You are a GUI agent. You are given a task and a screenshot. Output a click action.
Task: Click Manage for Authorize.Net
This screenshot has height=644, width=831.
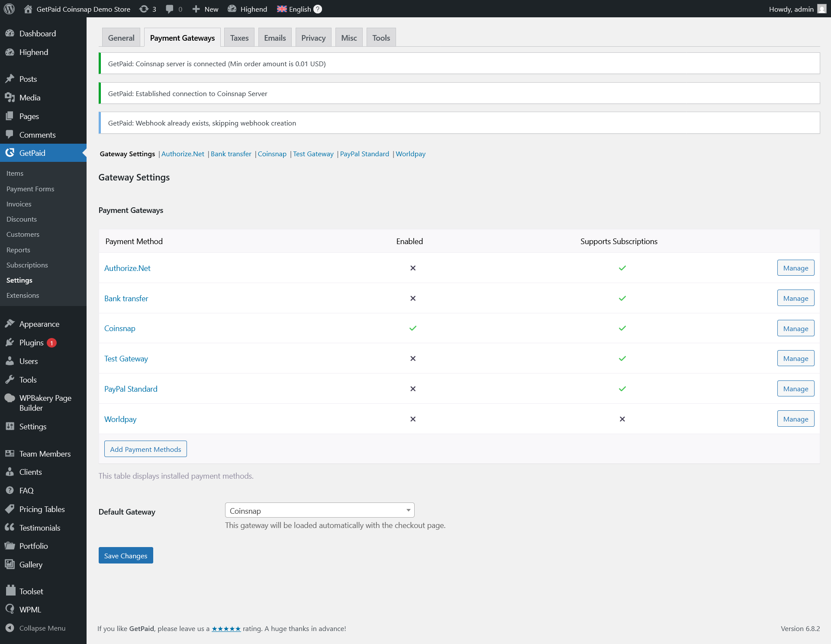click(796, 268)
